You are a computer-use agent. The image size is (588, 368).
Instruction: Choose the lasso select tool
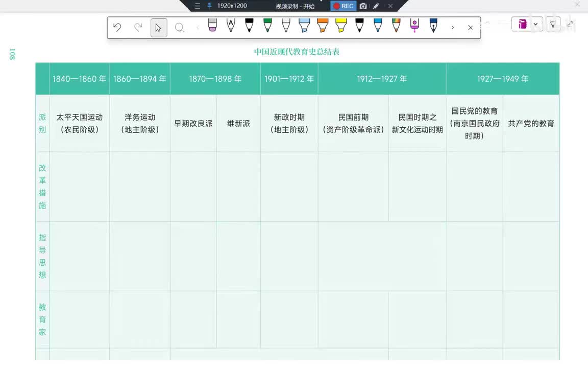(180, 28)
